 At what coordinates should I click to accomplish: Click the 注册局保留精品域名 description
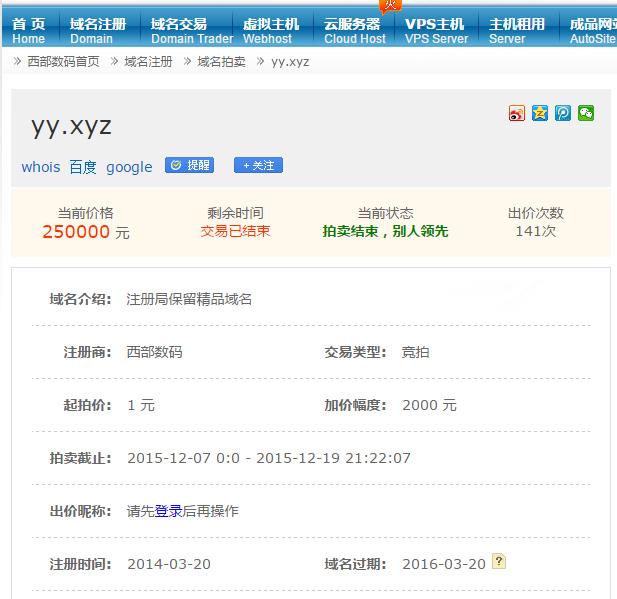pos(189,299)
